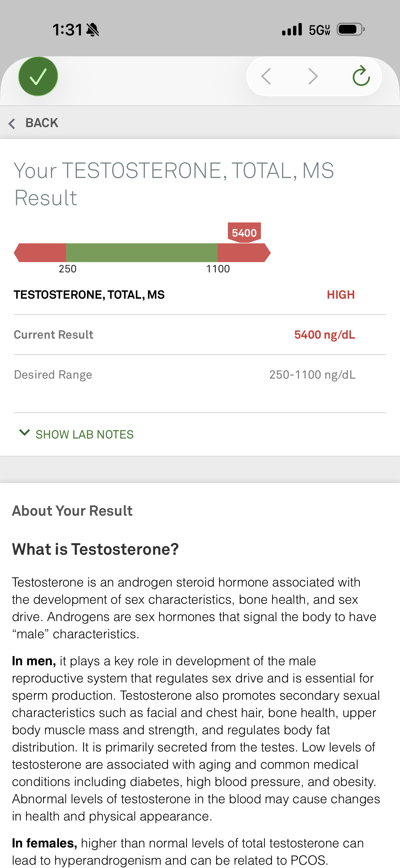Viewport: 400px width, 868px height.
Task: Reload page with green refresh icon
Action: 361,76
